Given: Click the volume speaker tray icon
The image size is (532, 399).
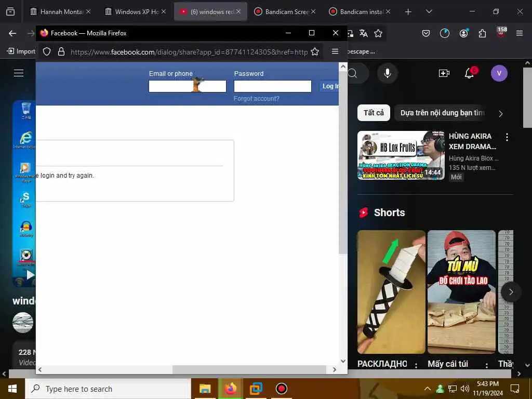Looking at the screenshot, I should pyautogui.click(x=465, y=389).
